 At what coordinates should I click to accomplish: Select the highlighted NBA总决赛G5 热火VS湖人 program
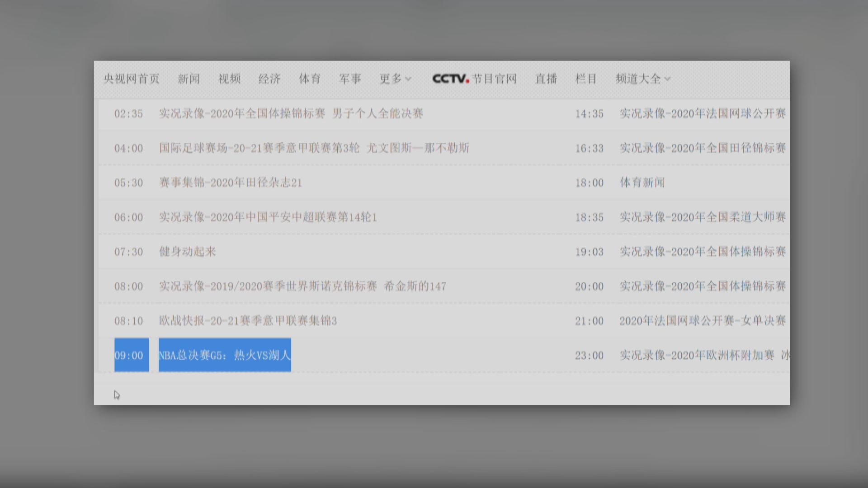[x=225, y=355]
